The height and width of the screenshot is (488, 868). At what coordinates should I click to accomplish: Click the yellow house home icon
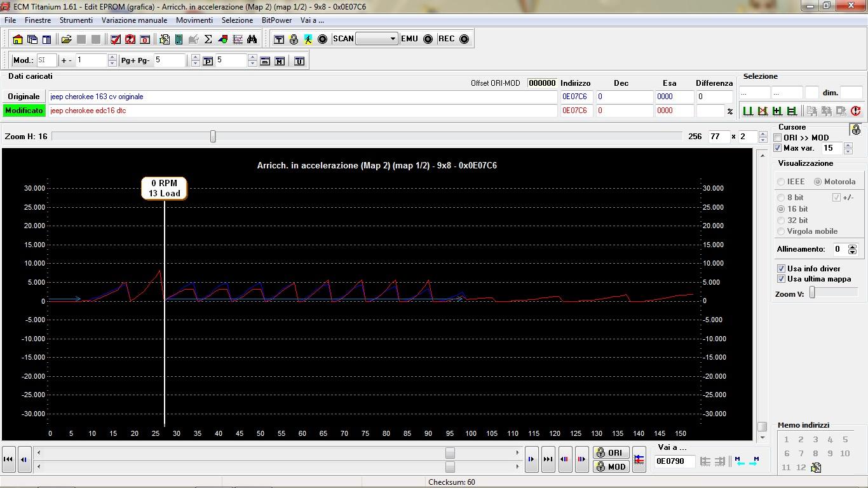(x=18, y=39)
